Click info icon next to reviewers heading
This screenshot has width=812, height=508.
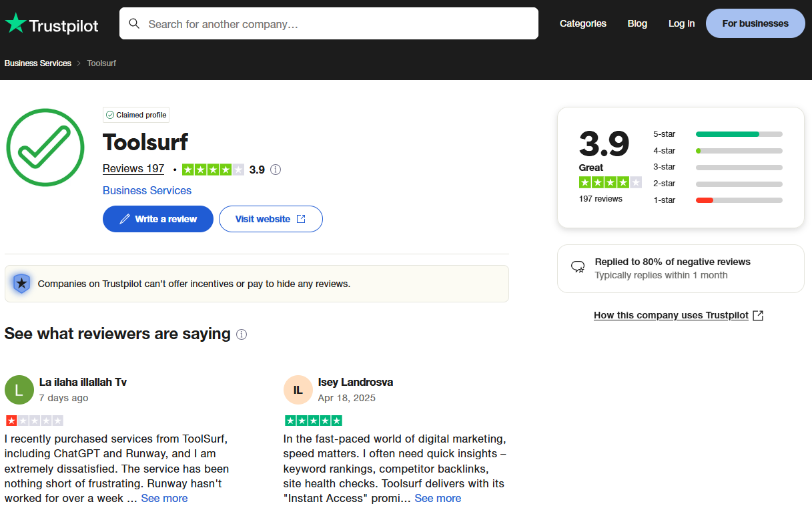(242, 334)
